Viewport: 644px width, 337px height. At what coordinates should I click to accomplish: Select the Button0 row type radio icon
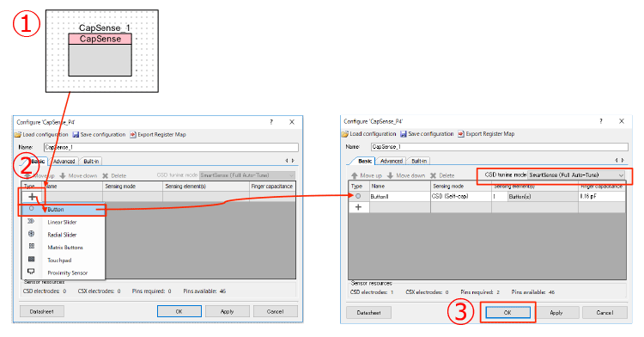coord(358,197)
